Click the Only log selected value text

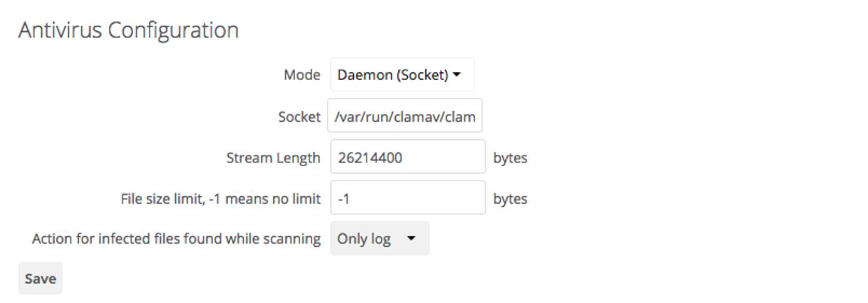click(363, 238)
